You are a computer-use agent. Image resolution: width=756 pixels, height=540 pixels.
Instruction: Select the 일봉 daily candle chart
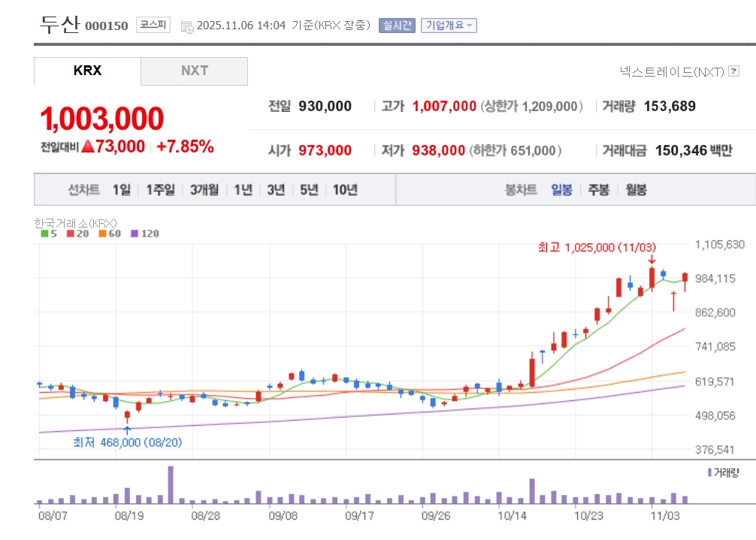[x=561, y=190]
